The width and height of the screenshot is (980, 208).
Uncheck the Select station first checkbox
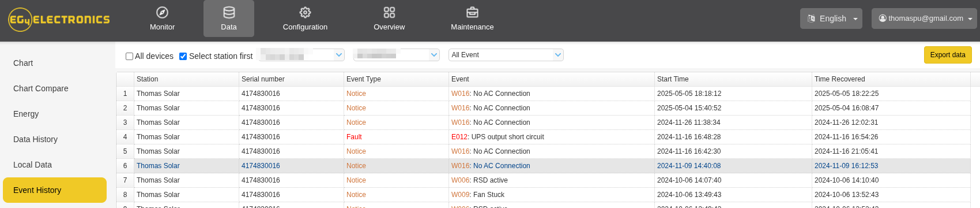[x=183, y=56]
